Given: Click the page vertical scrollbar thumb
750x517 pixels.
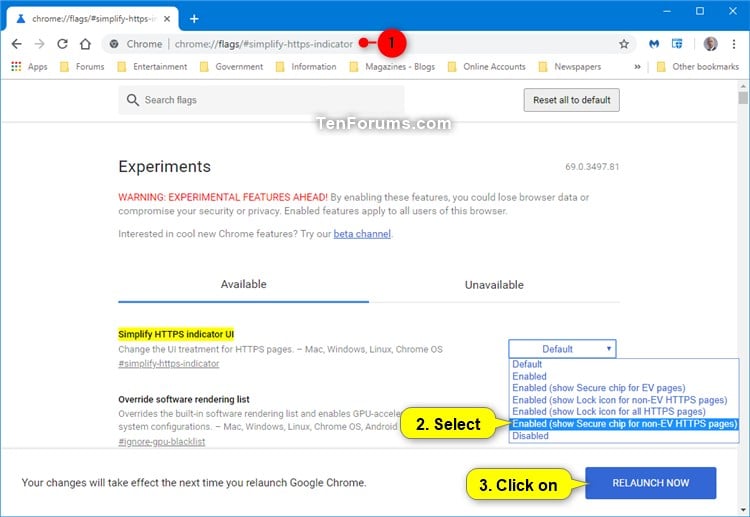Looking at the screenshot, I should (x=743, y=98).
